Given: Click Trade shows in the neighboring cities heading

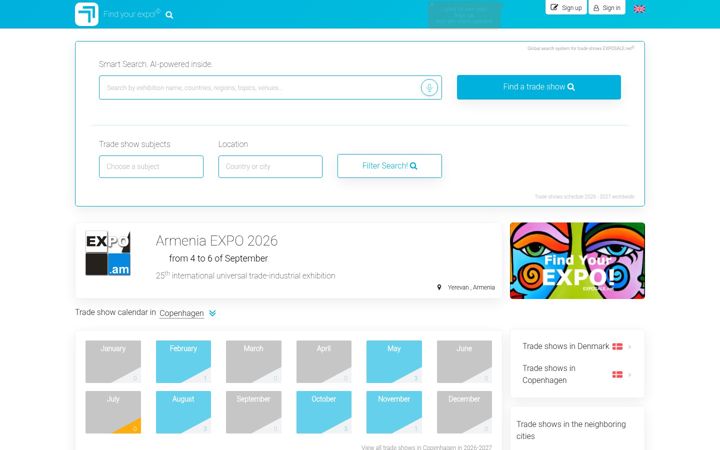Looking at the screenshot, I should (x=571, y=430).
